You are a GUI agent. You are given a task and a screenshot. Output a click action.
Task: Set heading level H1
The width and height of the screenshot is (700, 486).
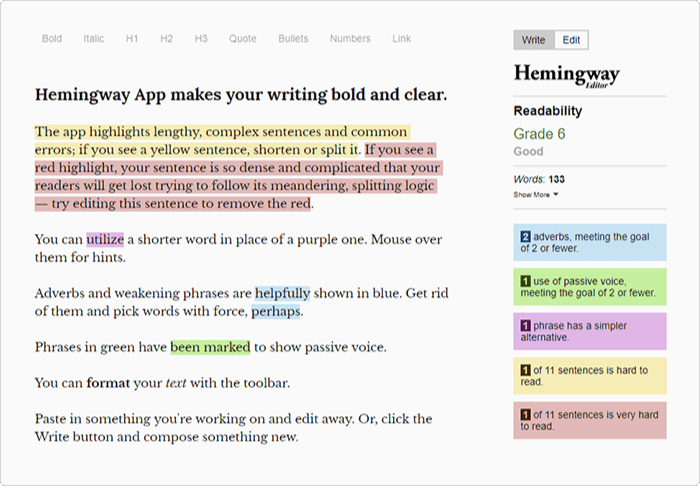pos(132,39)
